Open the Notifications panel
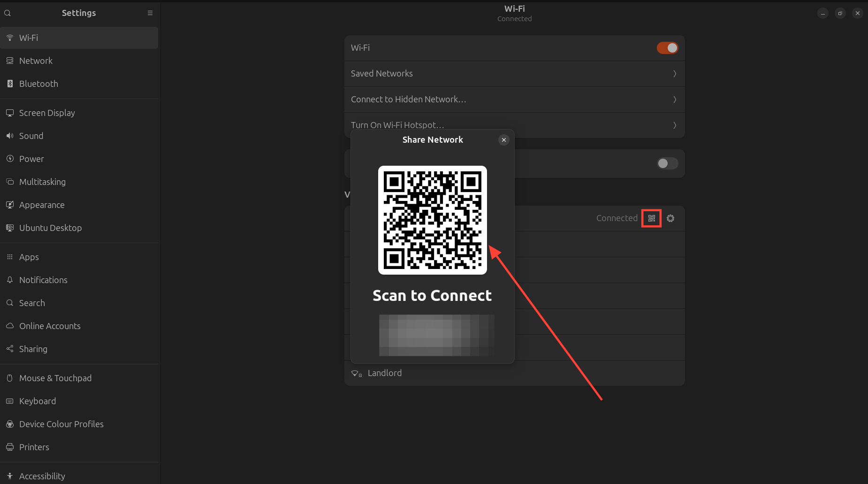 tap(79, 280)
